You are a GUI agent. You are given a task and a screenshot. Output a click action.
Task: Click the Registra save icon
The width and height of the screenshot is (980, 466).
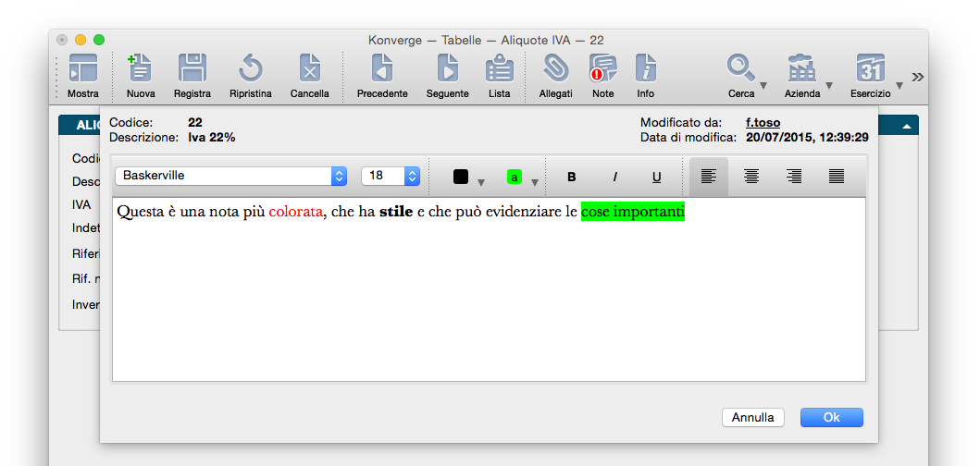(x=192, y=69)
